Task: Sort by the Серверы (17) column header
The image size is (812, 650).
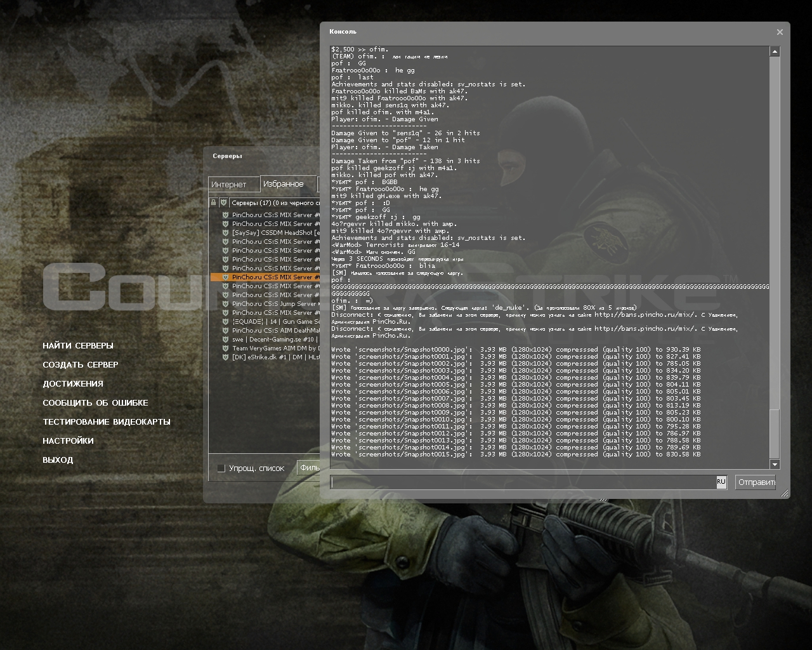Action: (274, 202)
